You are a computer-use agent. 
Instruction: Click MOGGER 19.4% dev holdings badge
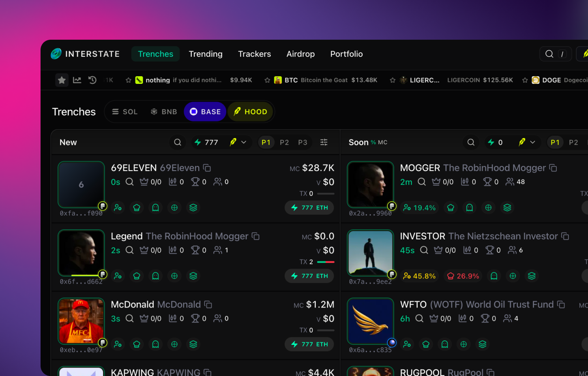pos(419,208)
